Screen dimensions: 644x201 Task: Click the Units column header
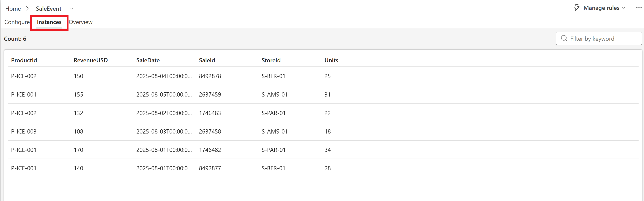(x=331, y=60)
